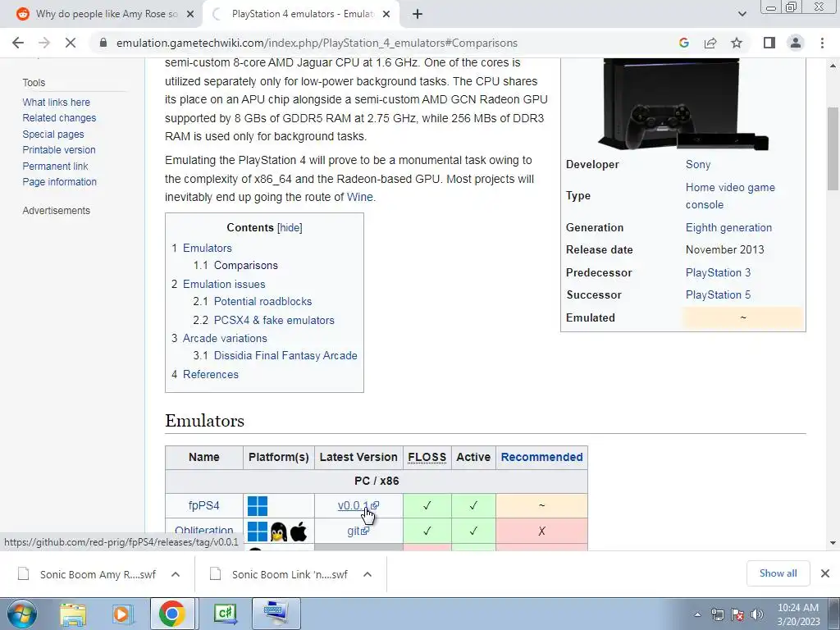Viewport: 840px width, 630px height.
Task: Open What links here
Action: tap(57, 103)
